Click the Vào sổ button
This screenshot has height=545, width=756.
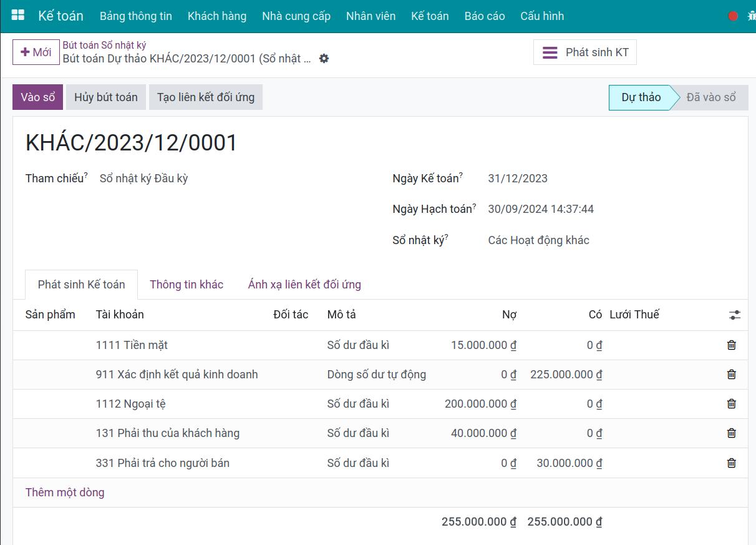click(x=38, y=97)
